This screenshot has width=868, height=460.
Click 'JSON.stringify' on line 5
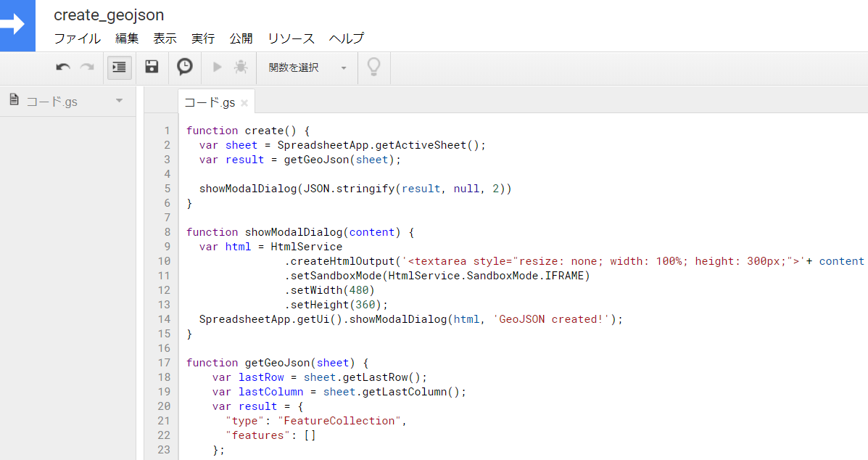pos(350,189)
